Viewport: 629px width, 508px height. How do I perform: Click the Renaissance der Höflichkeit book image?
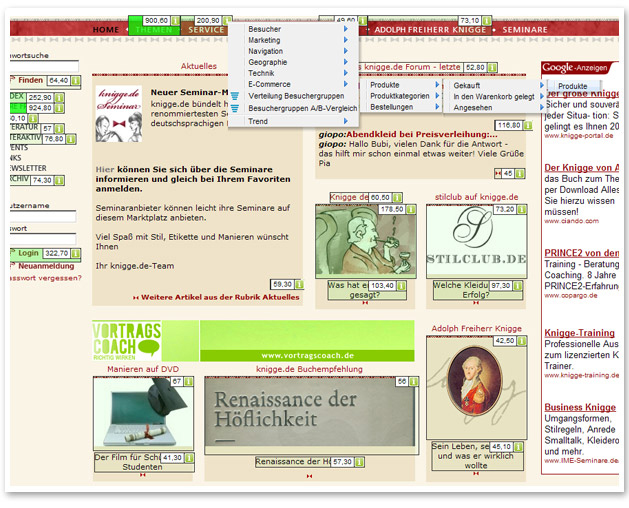pos(311,415)
